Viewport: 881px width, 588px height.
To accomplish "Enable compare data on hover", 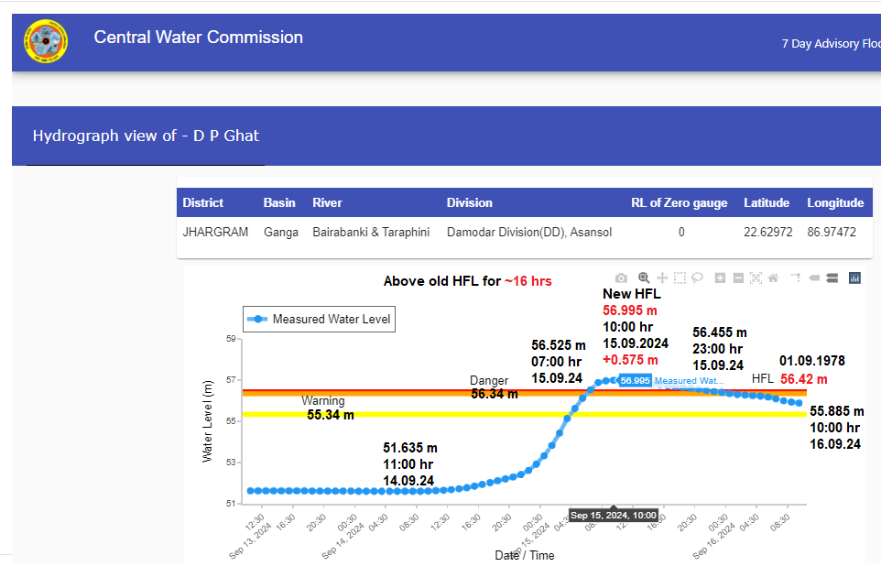I will click(832, 278).
